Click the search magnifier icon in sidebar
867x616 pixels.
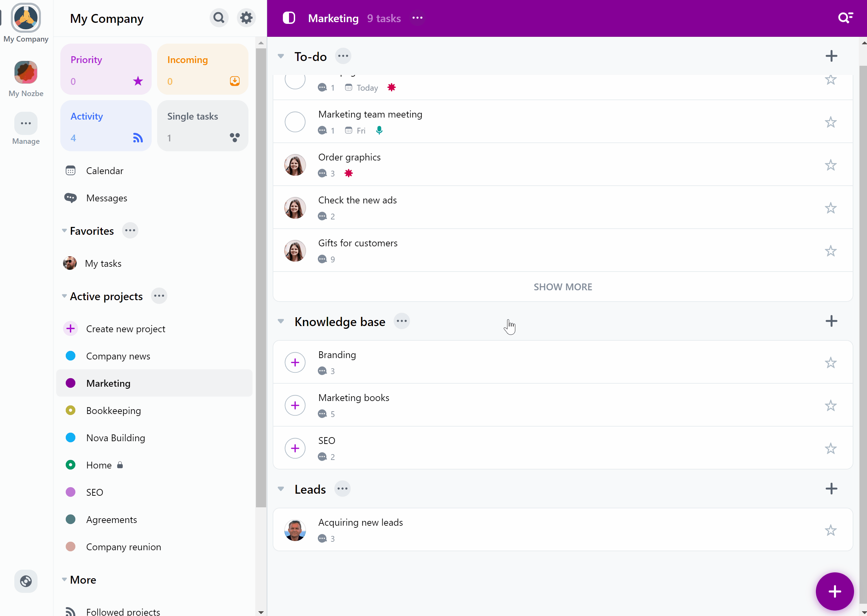tap(219, 18)
